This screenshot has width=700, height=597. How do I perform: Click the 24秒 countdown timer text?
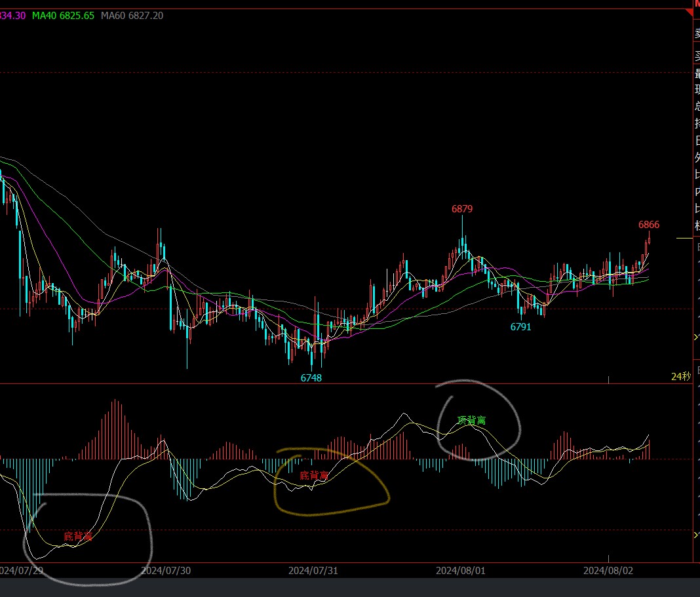pos(681,376)
